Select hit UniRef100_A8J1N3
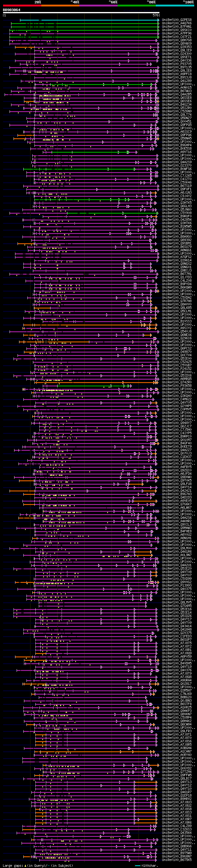 coord(176,193)
